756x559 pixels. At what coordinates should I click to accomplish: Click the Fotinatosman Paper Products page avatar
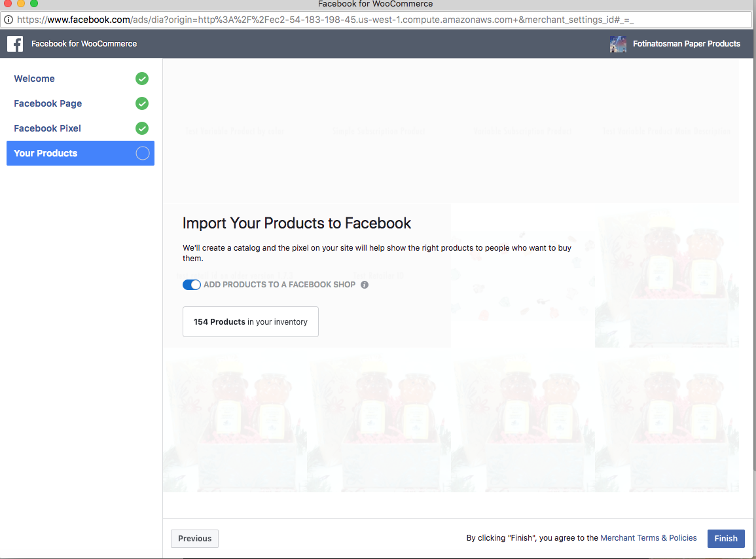coord(618,44)
